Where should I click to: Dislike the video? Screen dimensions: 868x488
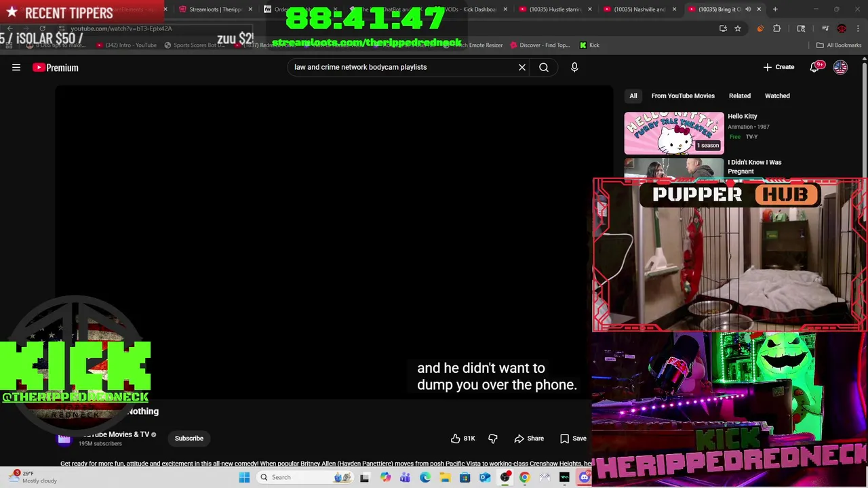click(493, 439)
